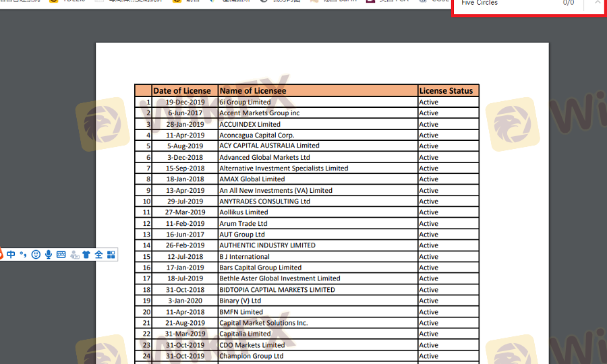
Task: Click the date '13-Apr-2019'
Action: coord(185,190)
